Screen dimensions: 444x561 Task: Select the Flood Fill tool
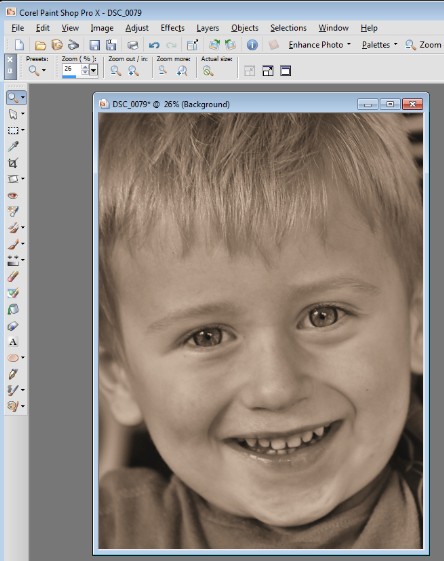click(13, 309)
